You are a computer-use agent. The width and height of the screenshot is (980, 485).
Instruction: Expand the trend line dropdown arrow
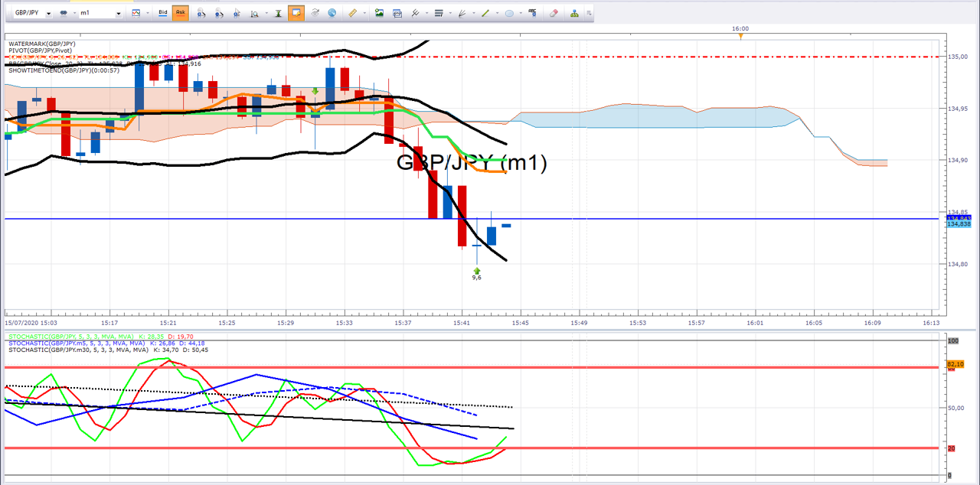point(497,13)
